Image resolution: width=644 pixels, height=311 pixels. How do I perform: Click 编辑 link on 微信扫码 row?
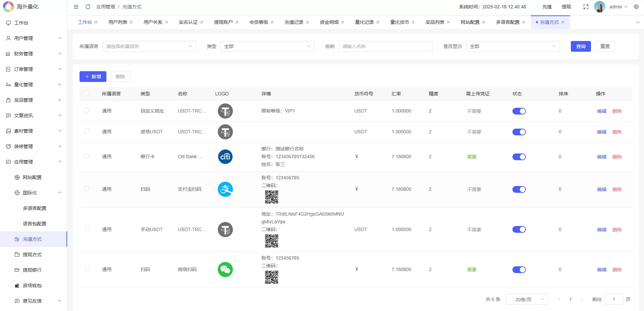coord(601,269)
